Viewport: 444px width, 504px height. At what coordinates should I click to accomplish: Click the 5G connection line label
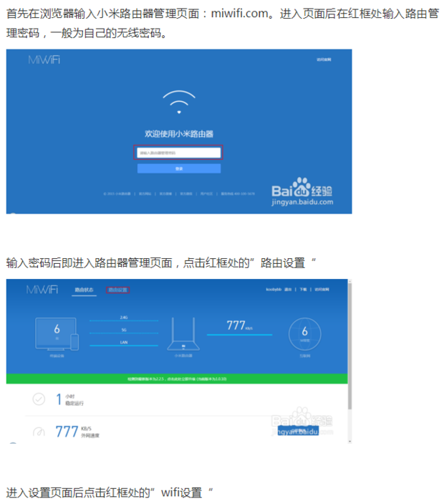tap(124, 330)
